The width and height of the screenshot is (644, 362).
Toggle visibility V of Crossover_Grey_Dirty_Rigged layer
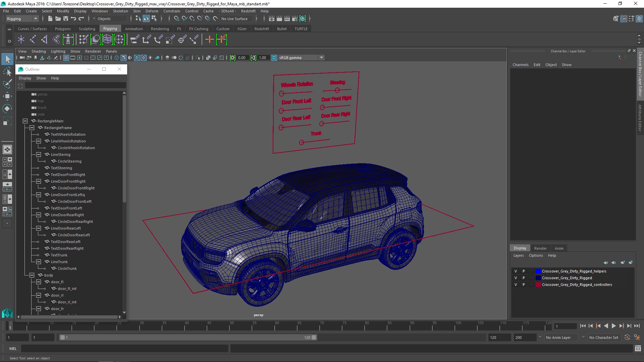click(x=516, y=278)
